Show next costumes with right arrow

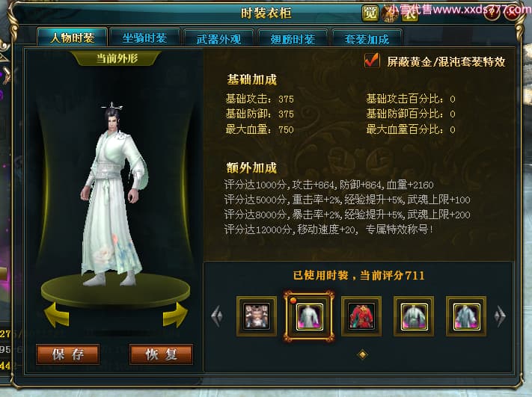pos(500,316)
